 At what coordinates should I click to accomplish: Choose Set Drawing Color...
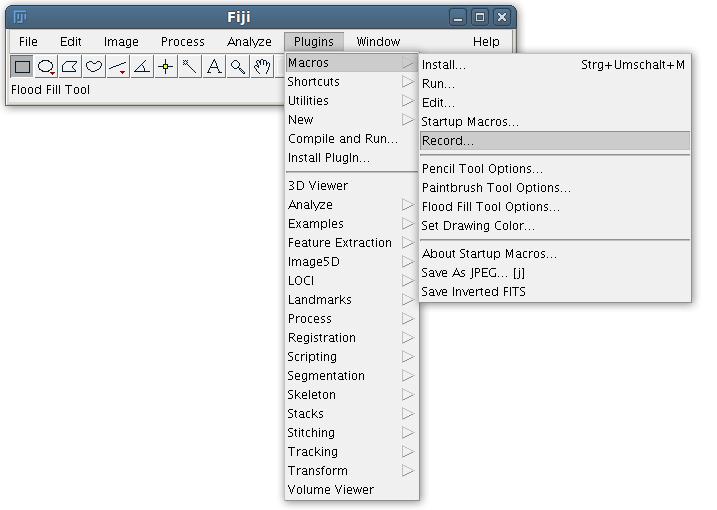pyautogui.click(x=555, y=226)
